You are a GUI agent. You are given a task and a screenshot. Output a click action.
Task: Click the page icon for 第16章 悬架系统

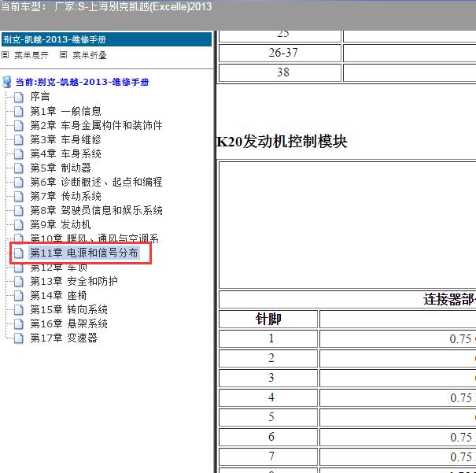pos(19,324)
